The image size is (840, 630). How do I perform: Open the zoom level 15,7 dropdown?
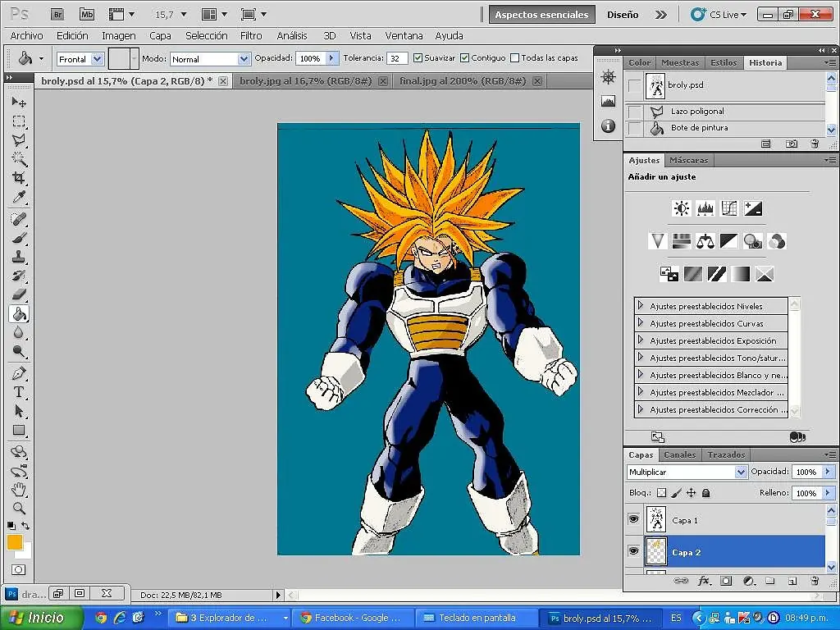184,15
